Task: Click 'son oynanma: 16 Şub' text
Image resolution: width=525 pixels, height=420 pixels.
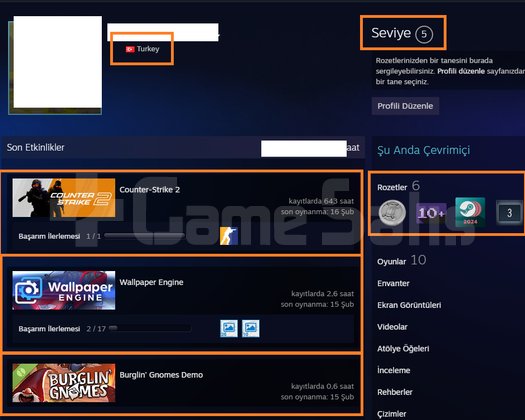Action: point(317,212)
